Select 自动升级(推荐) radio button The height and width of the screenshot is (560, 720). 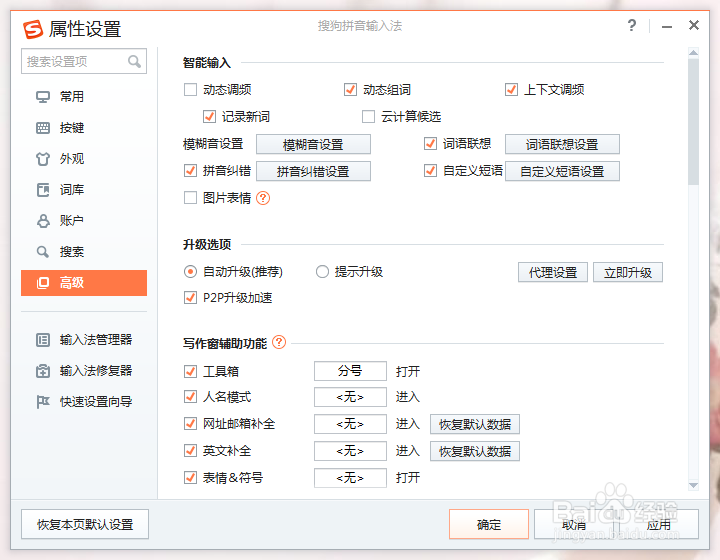coord(190,272)
